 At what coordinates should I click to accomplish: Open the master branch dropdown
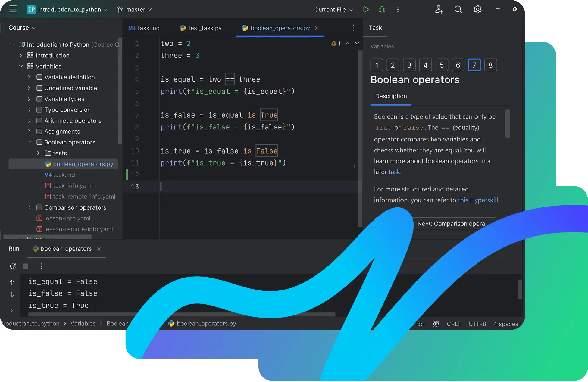[134, 9]
